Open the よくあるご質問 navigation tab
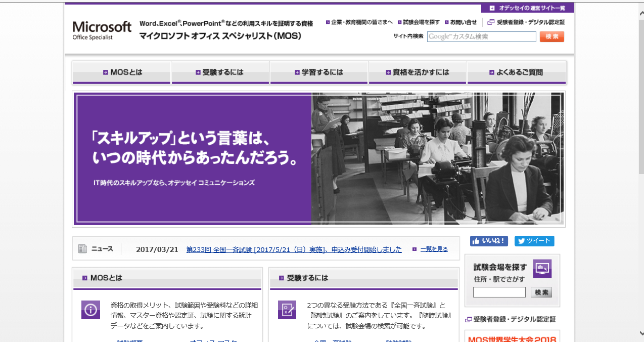This screenshot has width=644, height=342. tap(517, 72)
